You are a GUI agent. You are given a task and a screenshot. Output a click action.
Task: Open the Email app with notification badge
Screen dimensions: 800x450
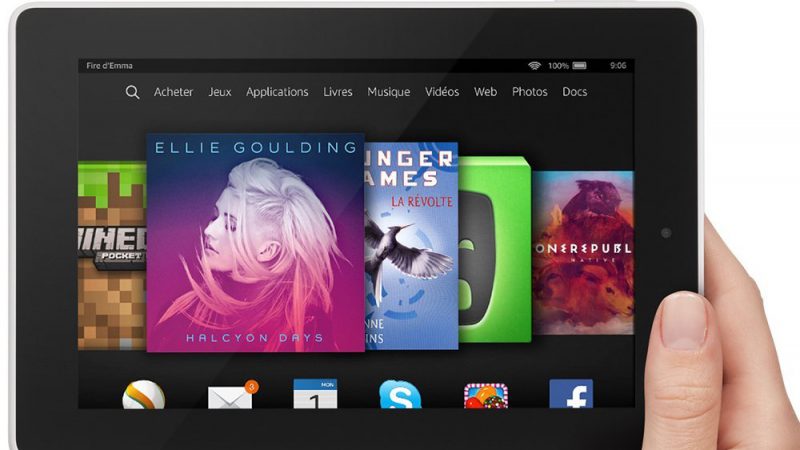230,395
